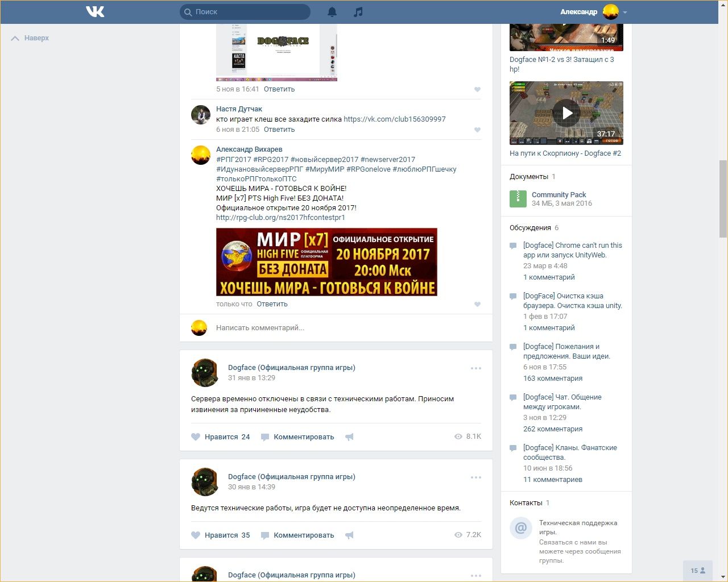The image size is (728, 582).
Task: Open discussion Пожелания и предложения
Action: (566, 352)
